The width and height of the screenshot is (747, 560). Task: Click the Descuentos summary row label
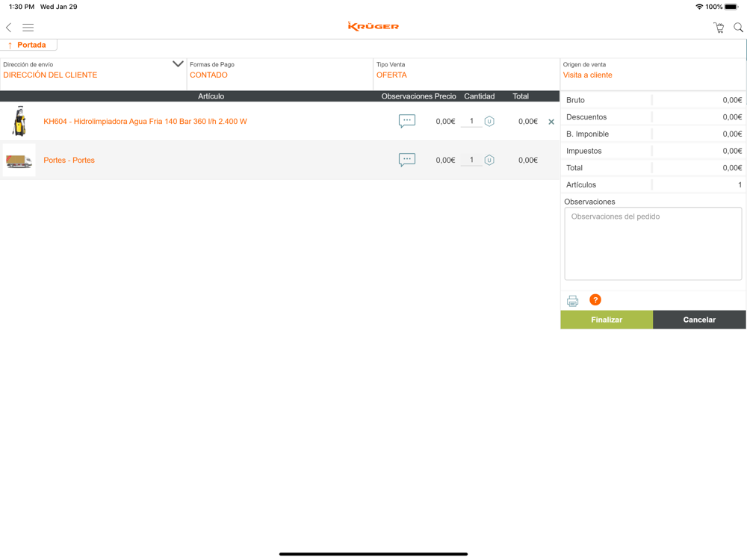coord(586,117)
